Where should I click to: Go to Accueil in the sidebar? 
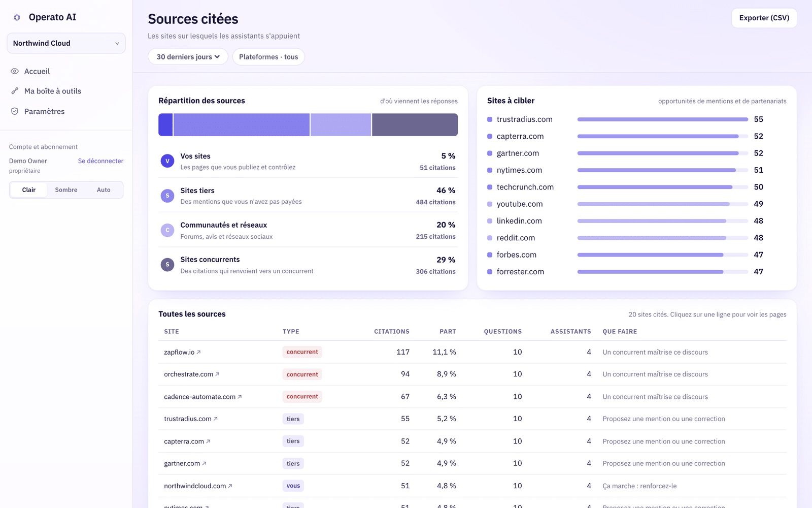coord(66,71)
